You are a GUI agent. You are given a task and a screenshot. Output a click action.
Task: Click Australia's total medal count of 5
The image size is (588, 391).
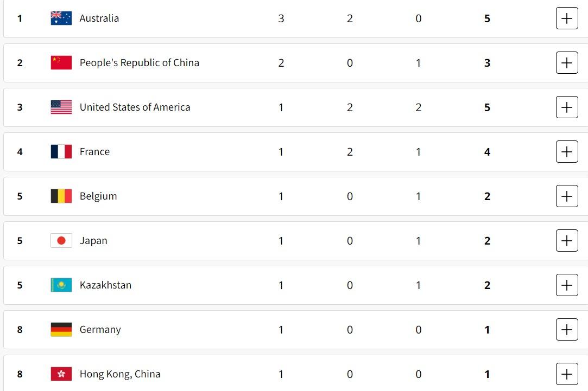(487, 18)
